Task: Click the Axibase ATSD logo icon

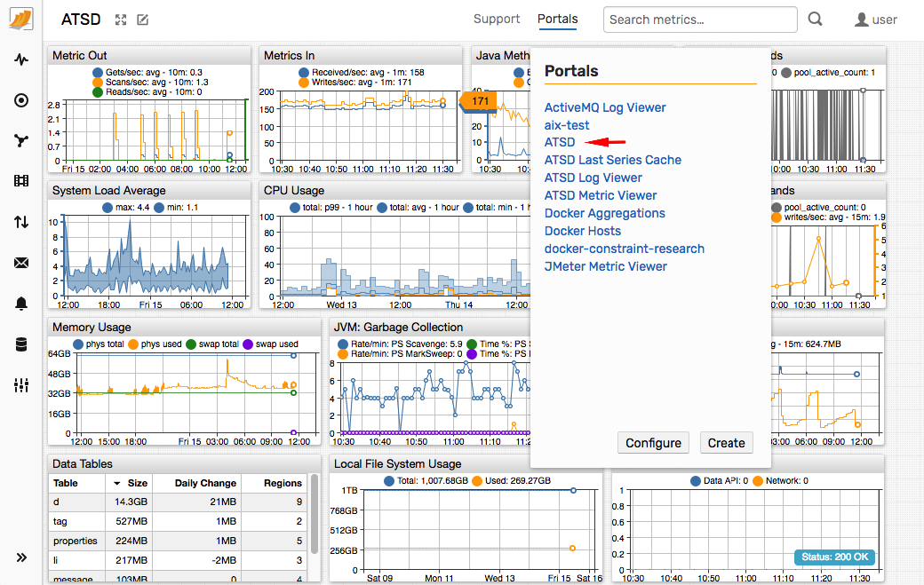Action: [21, 19]
